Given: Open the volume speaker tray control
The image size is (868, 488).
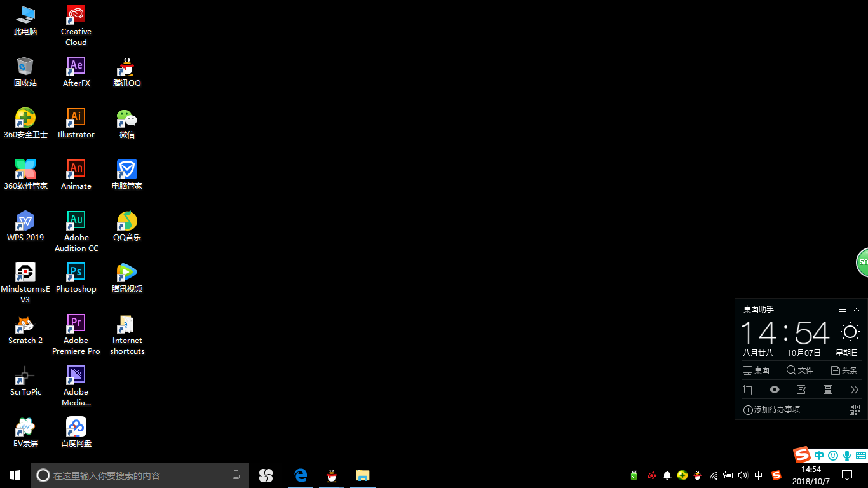Looking at the screenshot, I should coord(743,475).
